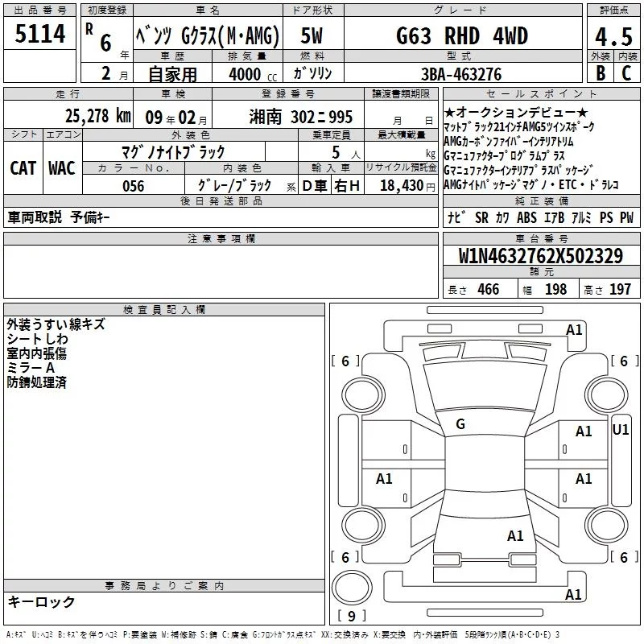
Task: Select the exterior color マグノナイトブラック
Action: pos(173,152)
